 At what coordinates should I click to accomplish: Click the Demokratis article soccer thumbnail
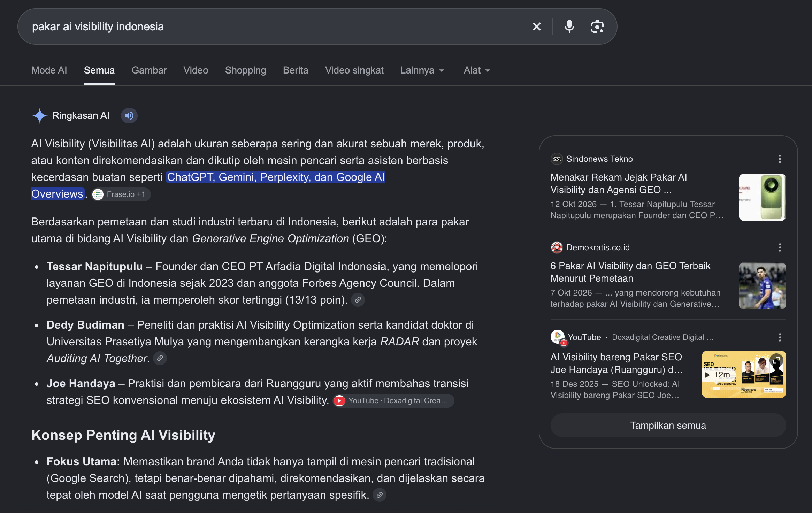pos(762,286)
